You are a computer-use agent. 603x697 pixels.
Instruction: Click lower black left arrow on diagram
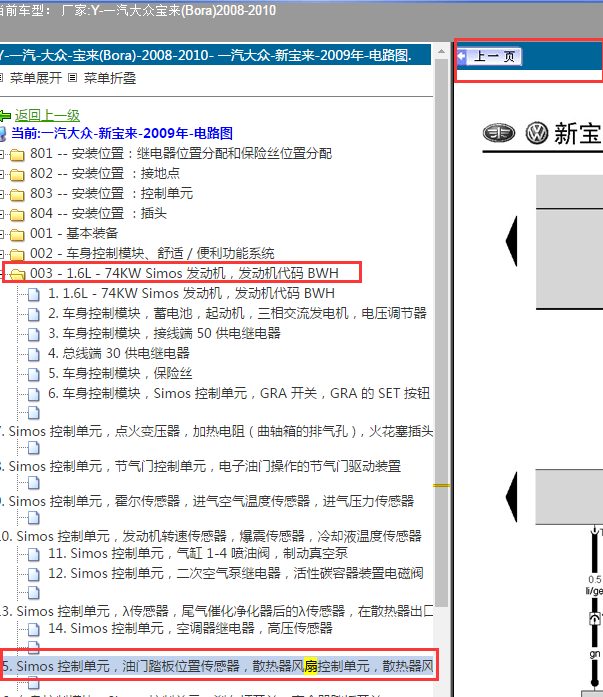tap(512, 497)
